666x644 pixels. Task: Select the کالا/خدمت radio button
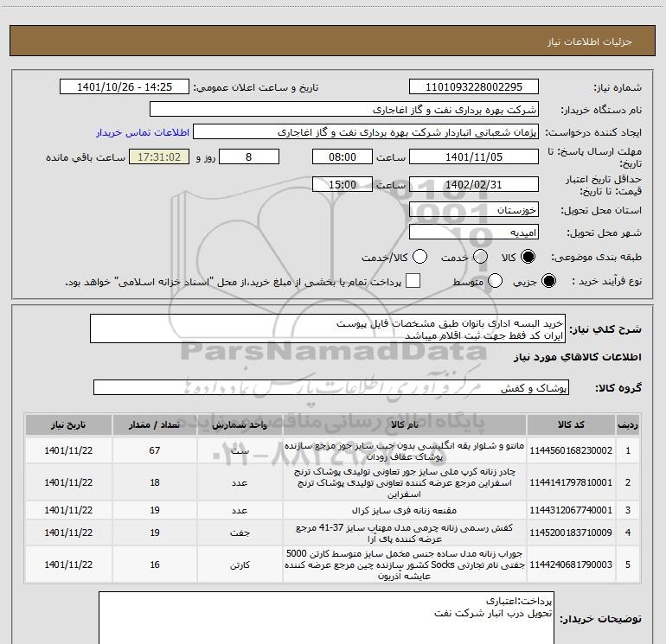coord(419,257)
